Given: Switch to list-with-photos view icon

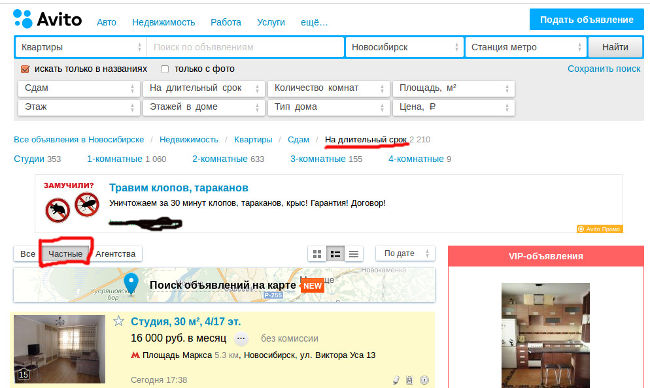Looking at the screenshot, I should 335,254.
